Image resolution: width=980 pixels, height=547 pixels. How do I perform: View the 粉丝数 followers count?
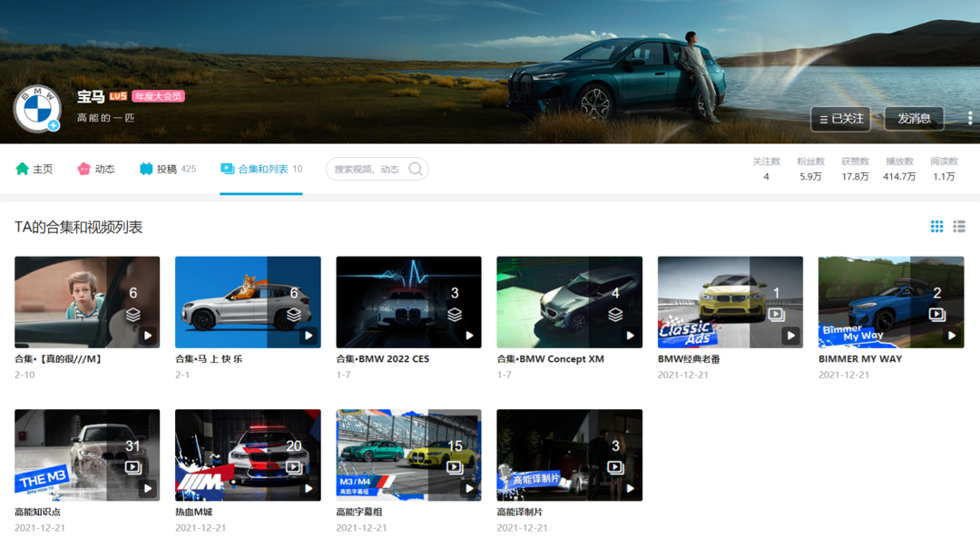coord(810,169)
